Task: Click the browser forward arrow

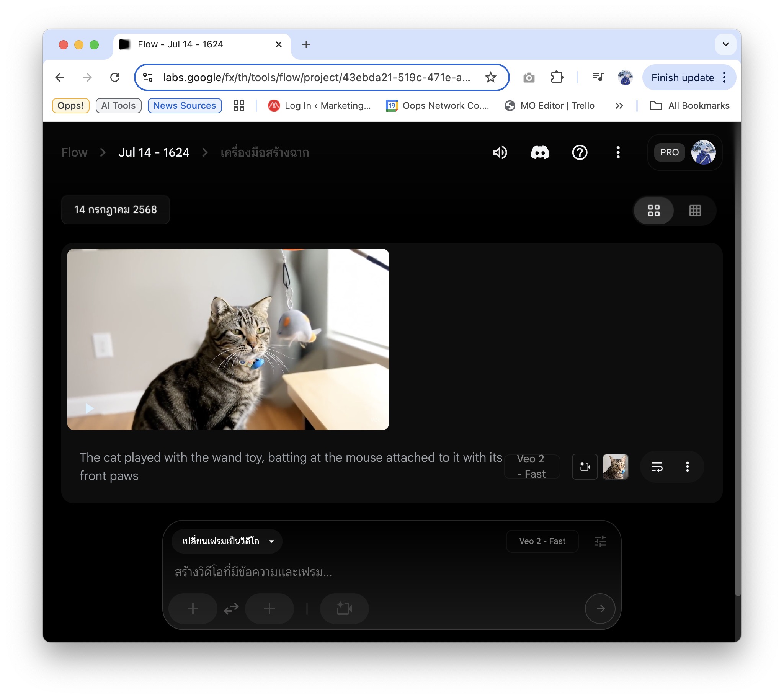Action: pos(87,78)
